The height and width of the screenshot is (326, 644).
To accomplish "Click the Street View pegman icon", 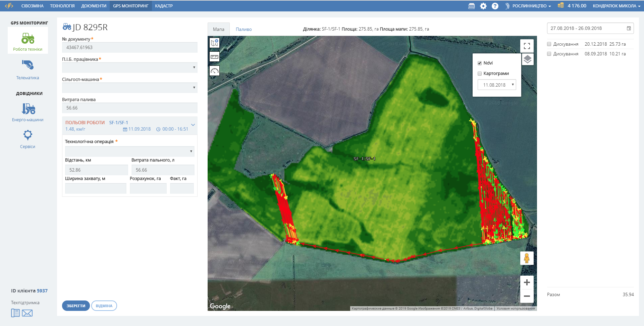I will [527, 258].
